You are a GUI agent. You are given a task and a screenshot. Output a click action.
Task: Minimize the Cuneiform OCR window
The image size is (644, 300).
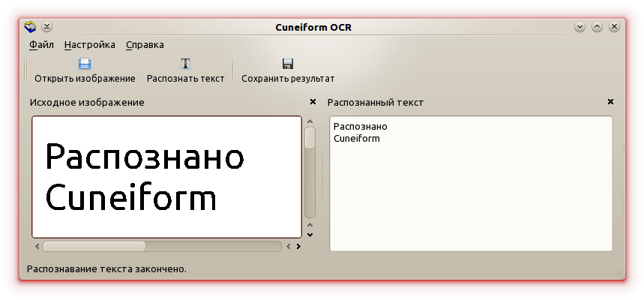580,27
